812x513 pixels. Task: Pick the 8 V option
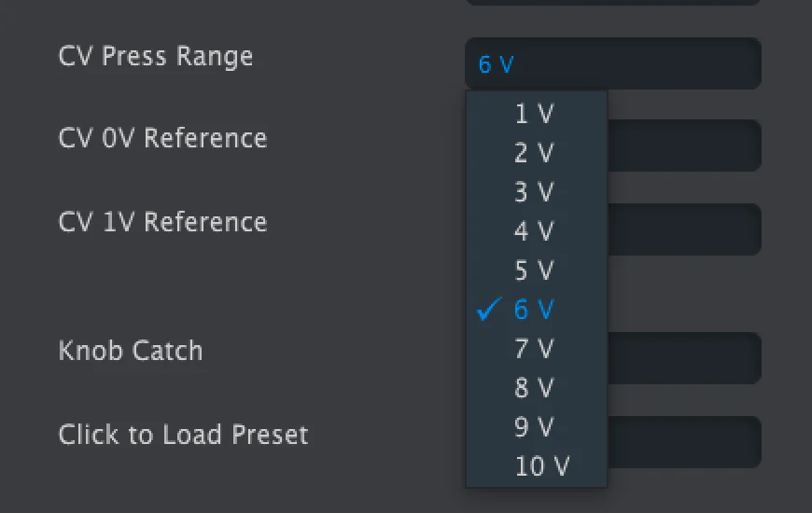(535, 388)
